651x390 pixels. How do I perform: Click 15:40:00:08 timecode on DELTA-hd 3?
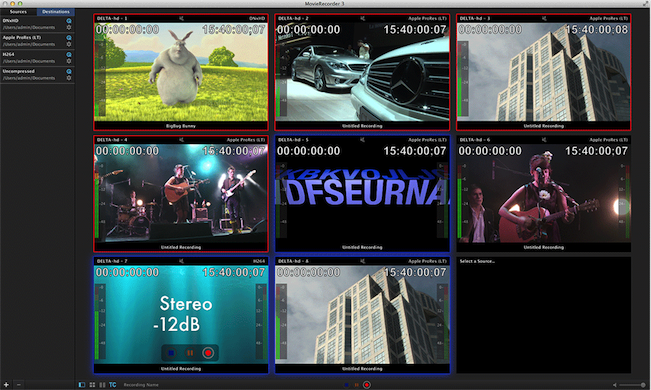(597, 29)
